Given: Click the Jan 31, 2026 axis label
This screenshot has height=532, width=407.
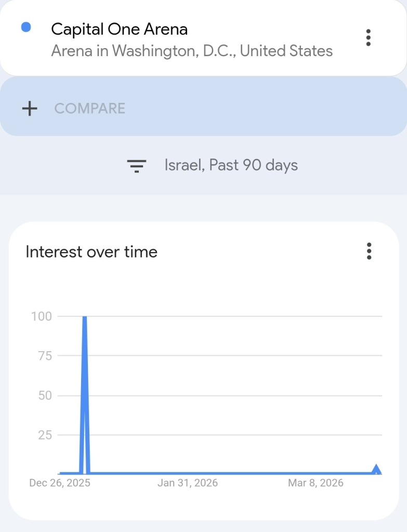Looking at the screenshot, I should [x=188, y=483].
